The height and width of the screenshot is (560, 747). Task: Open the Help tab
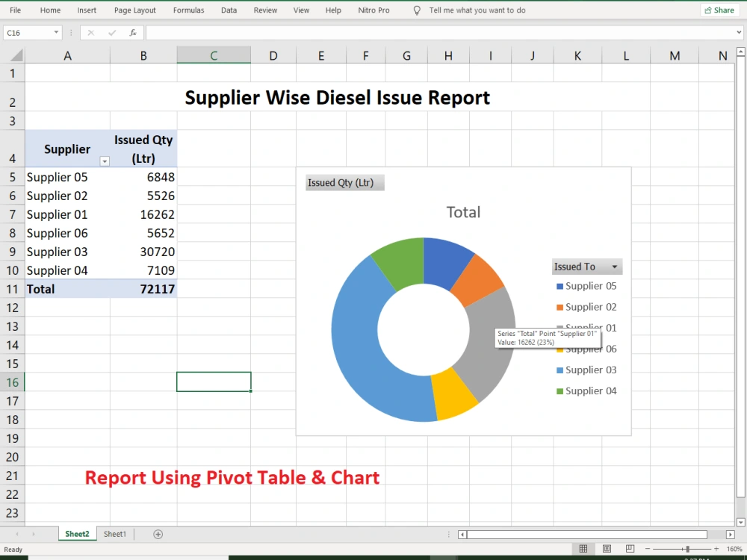[x=333, y=10]
